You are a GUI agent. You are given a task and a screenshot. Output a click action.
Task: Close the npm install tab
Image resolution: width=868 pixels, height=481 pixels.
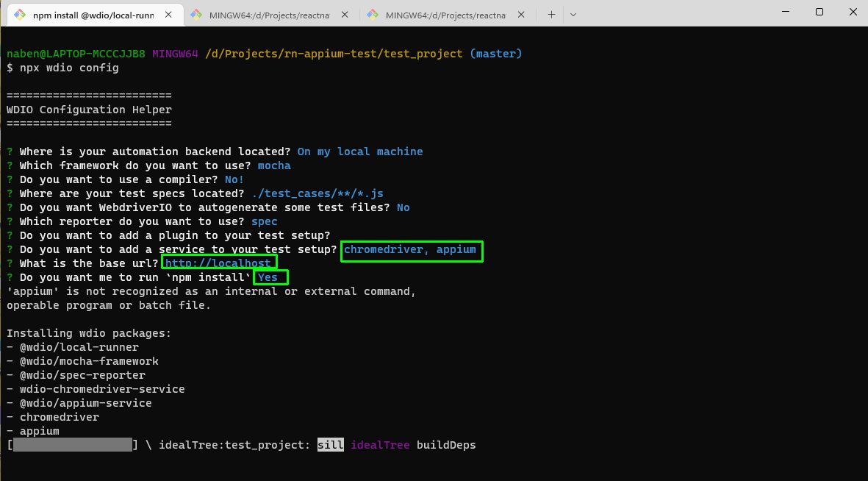[x=169, y=15]
